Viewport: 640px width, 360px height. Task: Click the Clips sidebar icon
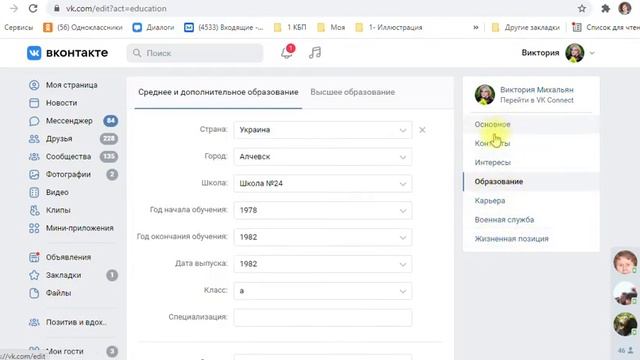34,210
